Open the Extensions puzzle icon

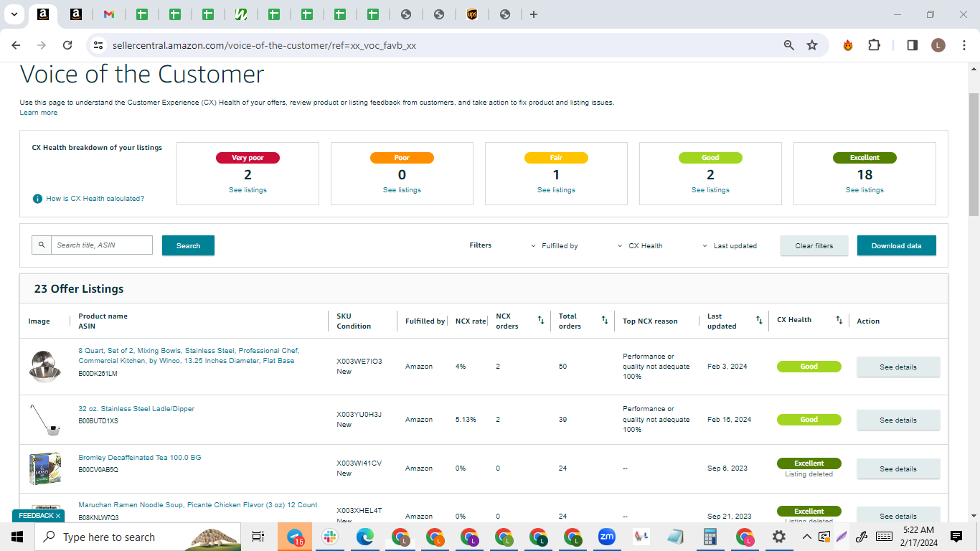874,45
